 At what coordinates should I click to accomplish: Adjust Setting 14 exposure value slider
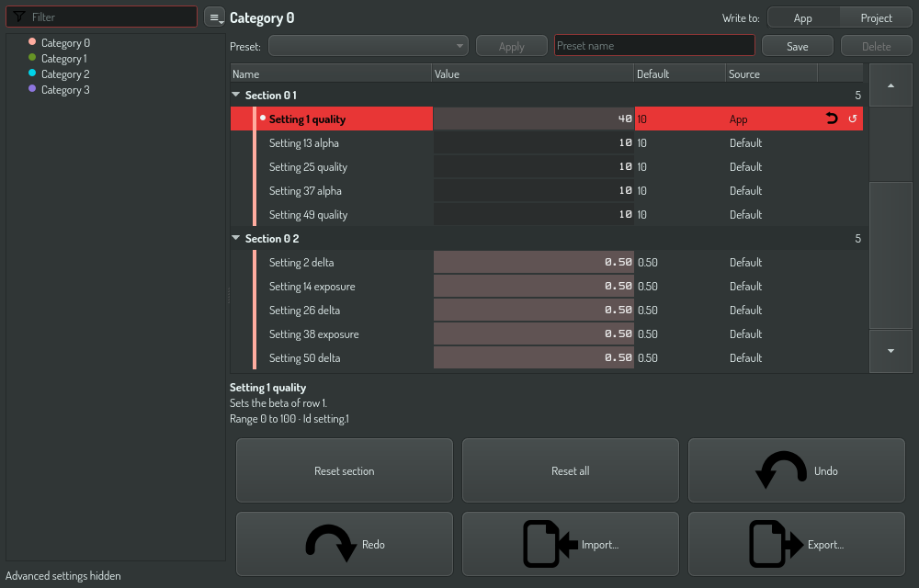[x=533, y=287]
